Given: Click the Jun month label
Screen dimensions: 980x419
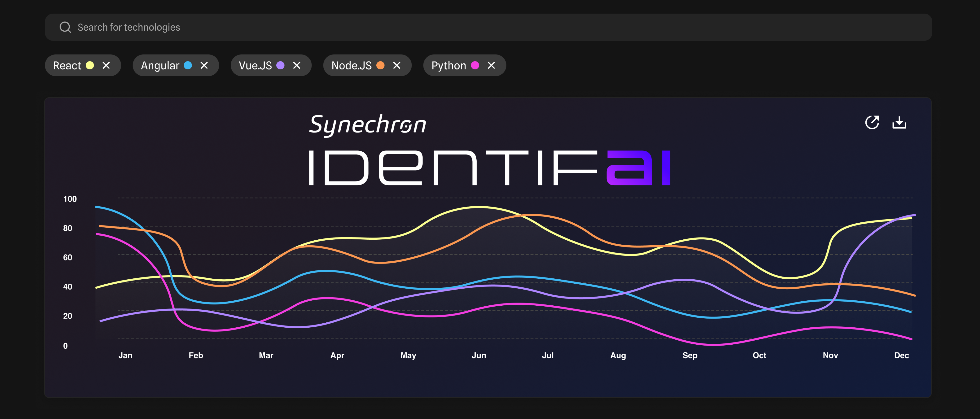Looking at the screenshot, I should tap(479, 355).
